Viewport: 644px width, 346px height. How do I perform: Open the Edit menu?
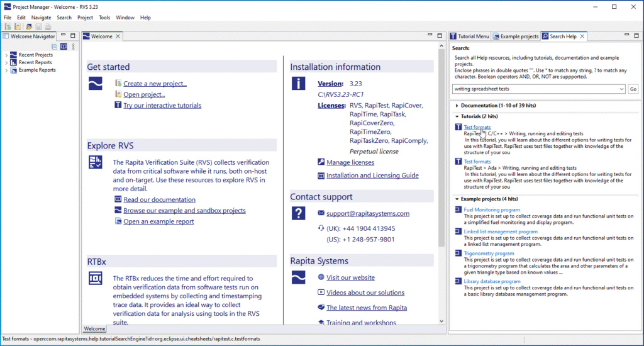pos(21,18)
